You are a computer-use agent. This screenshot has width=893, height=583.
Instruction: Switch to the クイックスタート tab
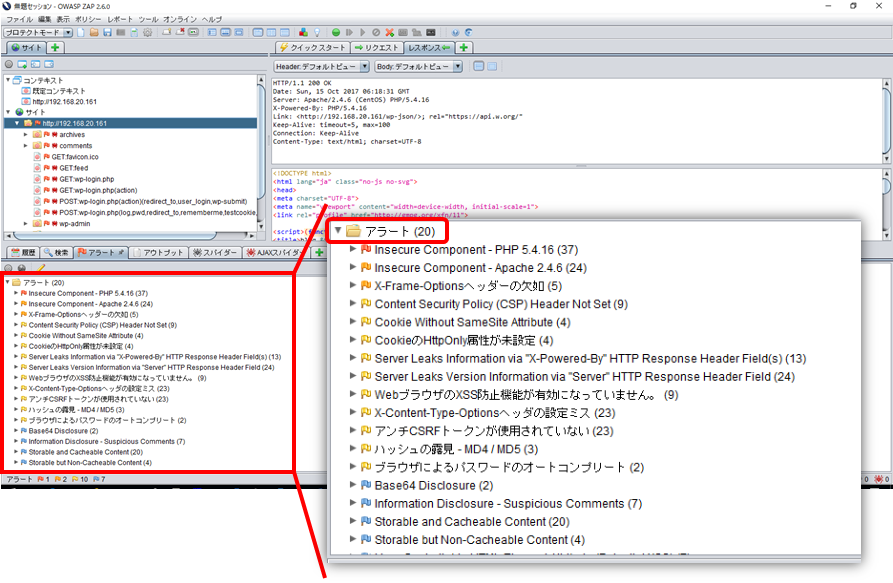click(x=313, y=48)
